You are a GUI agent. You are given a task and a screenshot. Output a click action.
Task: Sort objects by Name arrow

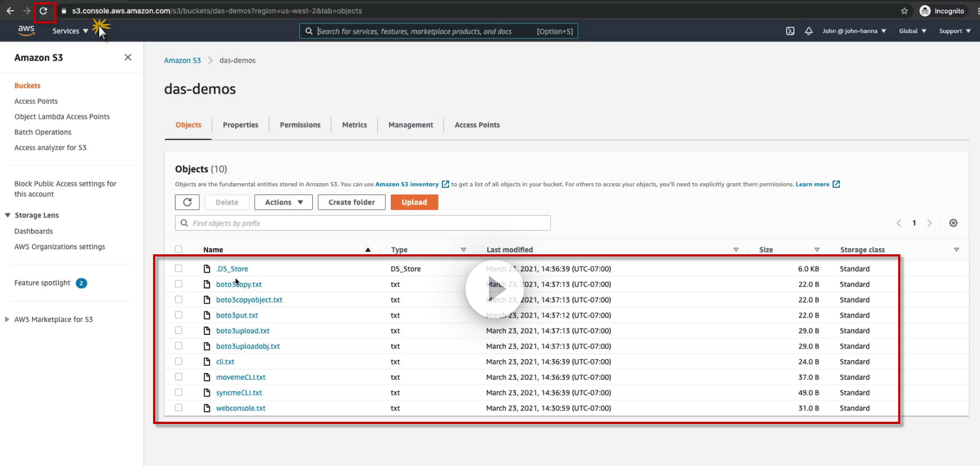tap(368, 250)
